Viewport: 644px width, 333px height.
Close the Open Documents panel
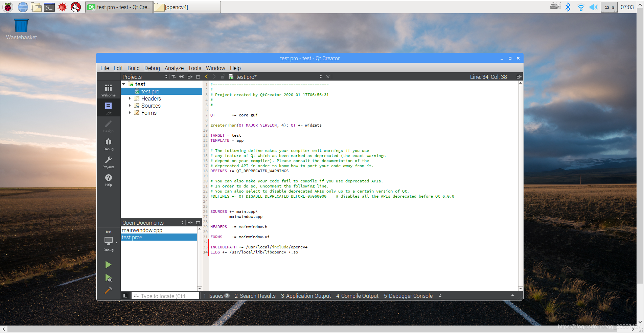point(198,223)
